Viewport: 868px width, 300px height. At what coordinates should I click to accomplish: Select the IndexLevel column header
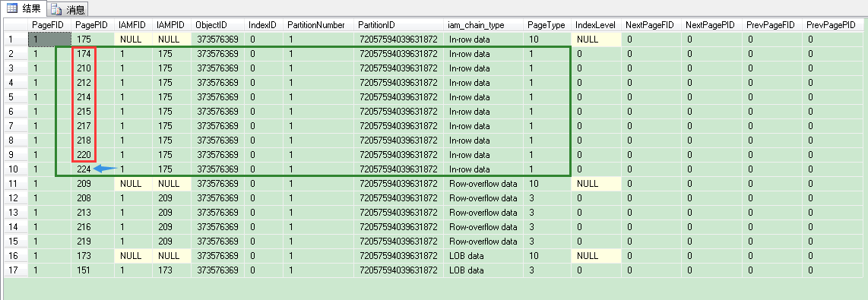(596, 25)
